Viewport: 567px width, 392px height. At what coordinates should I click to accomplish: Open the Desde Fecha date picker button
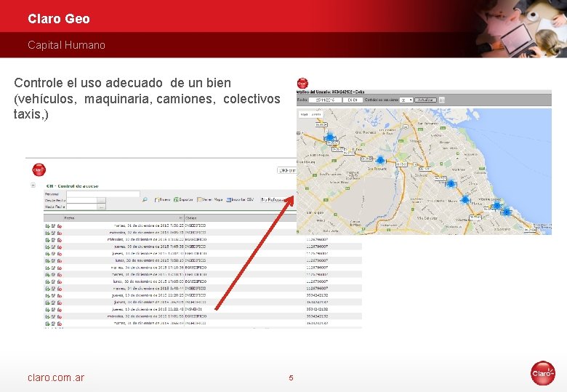point(101,200)
